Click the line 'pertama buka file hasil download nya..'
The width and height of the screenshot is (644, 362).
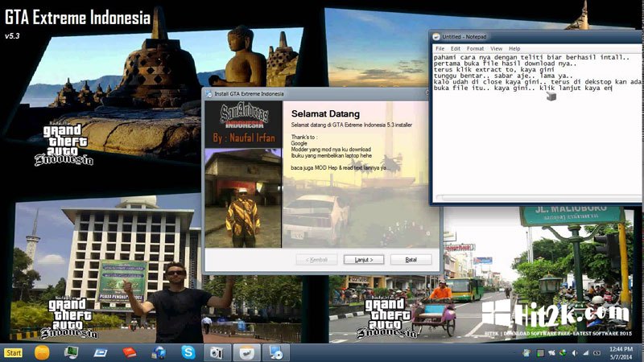click(505, 64)
